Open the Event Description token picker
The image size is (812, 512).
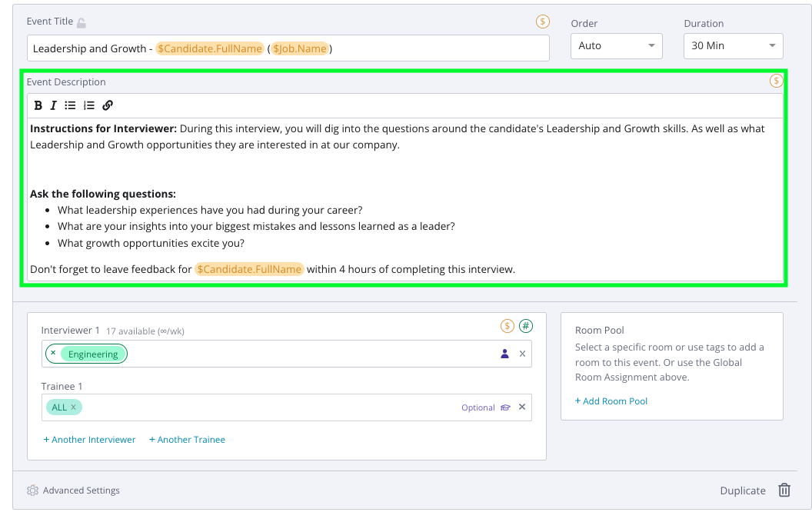coord(777,81)
